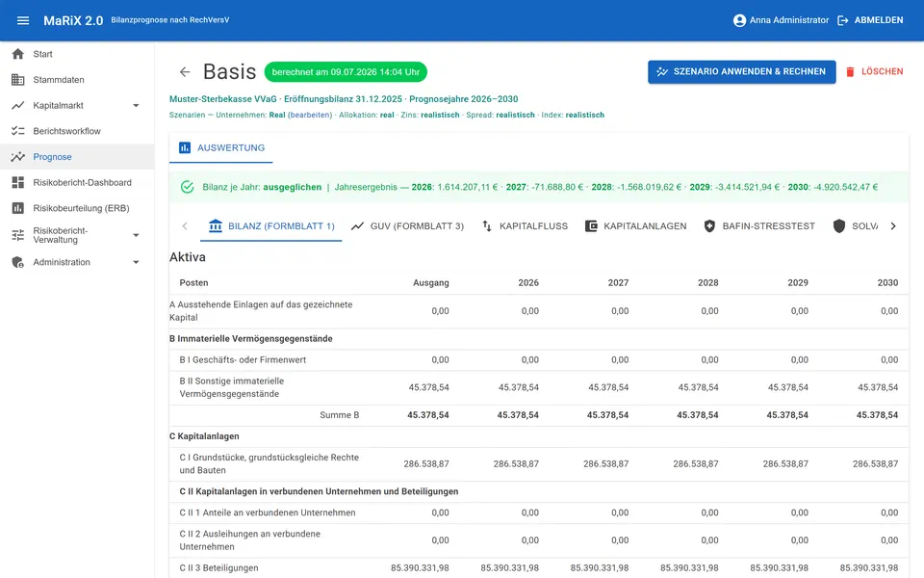Click the Aktiva heading

[188, 257]
